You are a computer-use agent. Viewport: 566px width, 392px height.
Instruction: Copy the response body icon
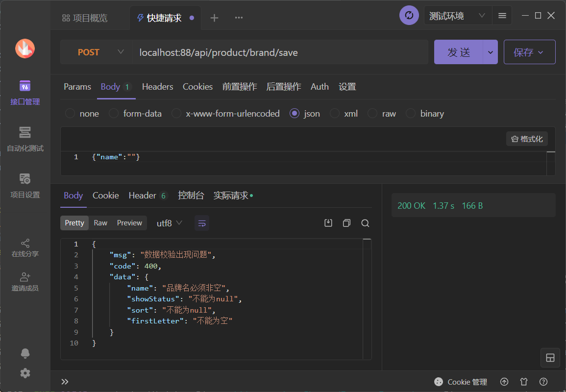tap(346, 223)
